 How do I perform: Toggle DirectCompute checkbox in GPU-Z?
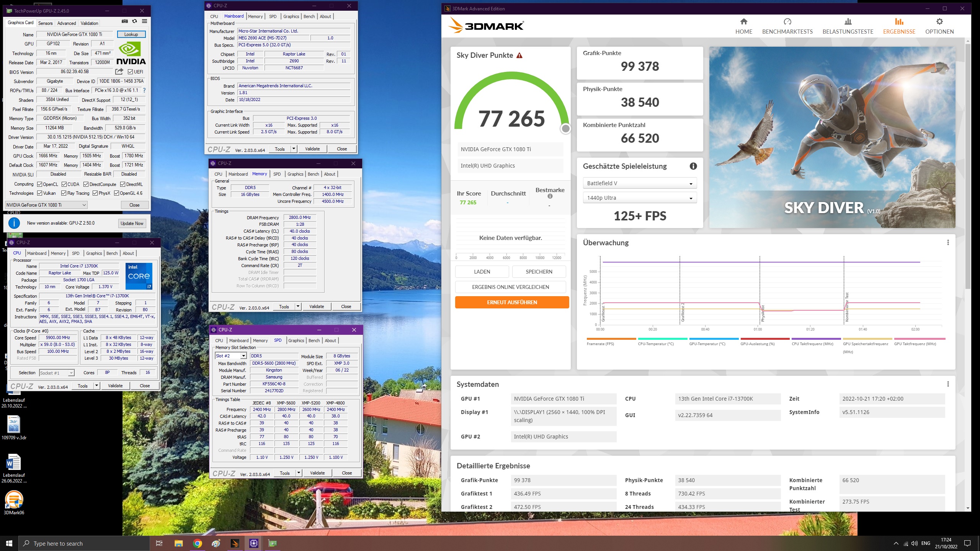pyautogui.click(x=86, y=184)
